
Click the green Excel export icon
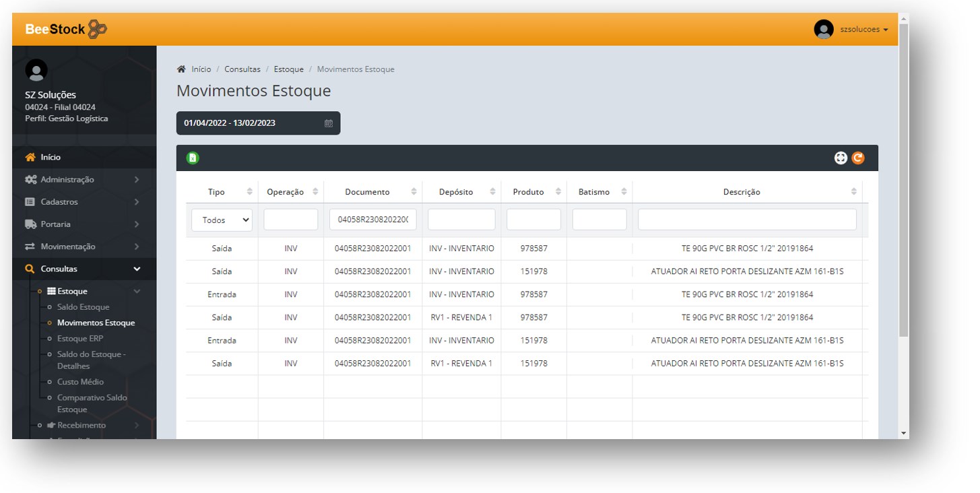[193, 158]
